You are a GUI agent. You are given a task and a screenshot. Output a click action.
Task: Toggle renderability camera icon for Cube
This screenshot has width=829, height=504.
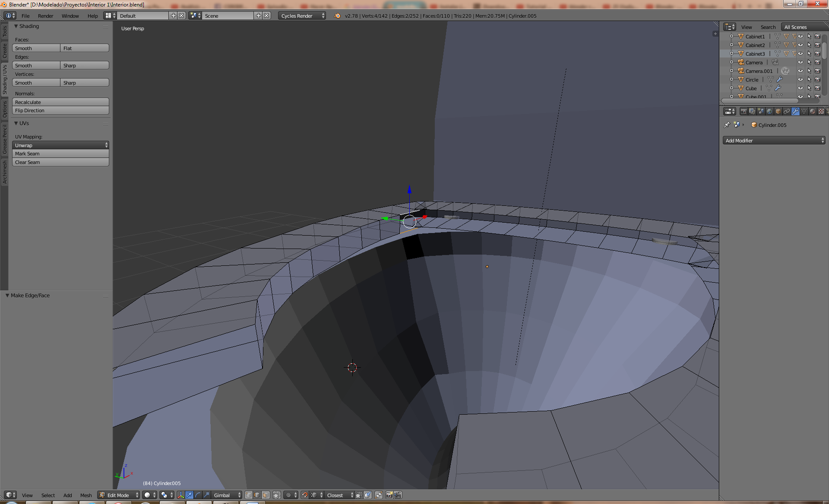coord(817,88)
